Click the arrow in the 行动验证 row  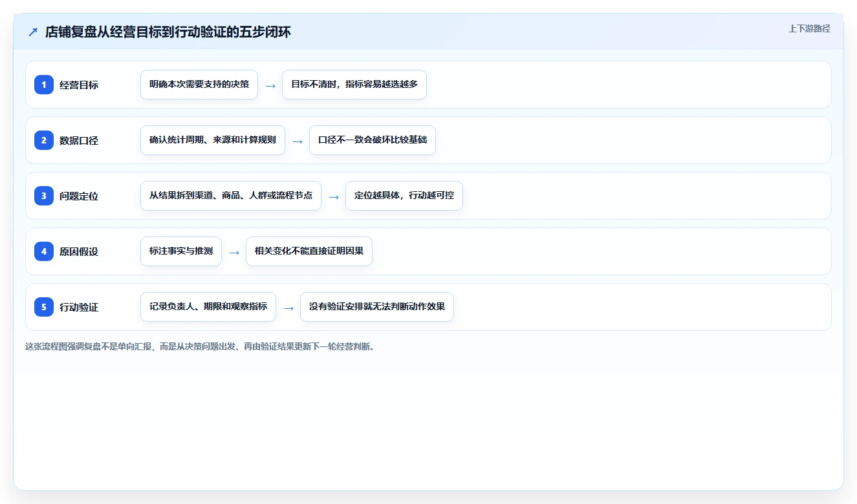(288, 308)
